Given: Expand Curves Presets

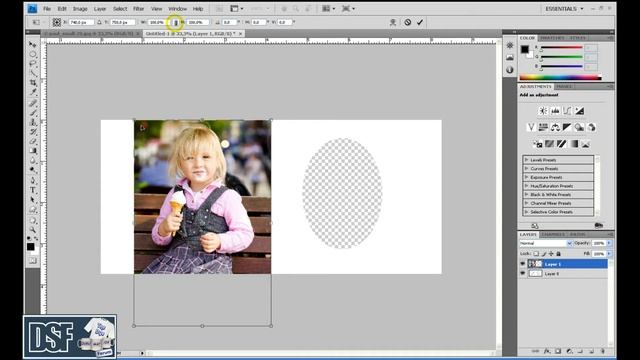Looking at the screenshot, I should [x=527, y=168].
